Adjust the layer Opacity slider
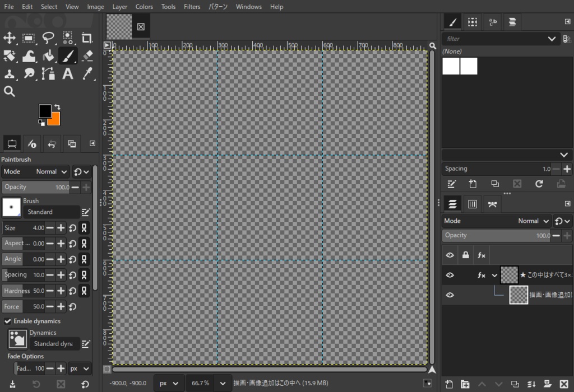 tap(497, 236)
